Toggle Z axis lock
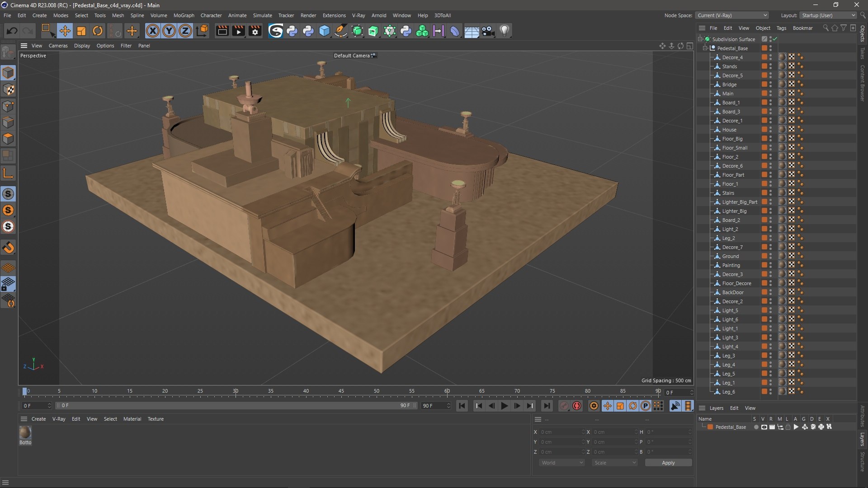The width and height of the screenshot is (868, 488). [x=185, y=31]
